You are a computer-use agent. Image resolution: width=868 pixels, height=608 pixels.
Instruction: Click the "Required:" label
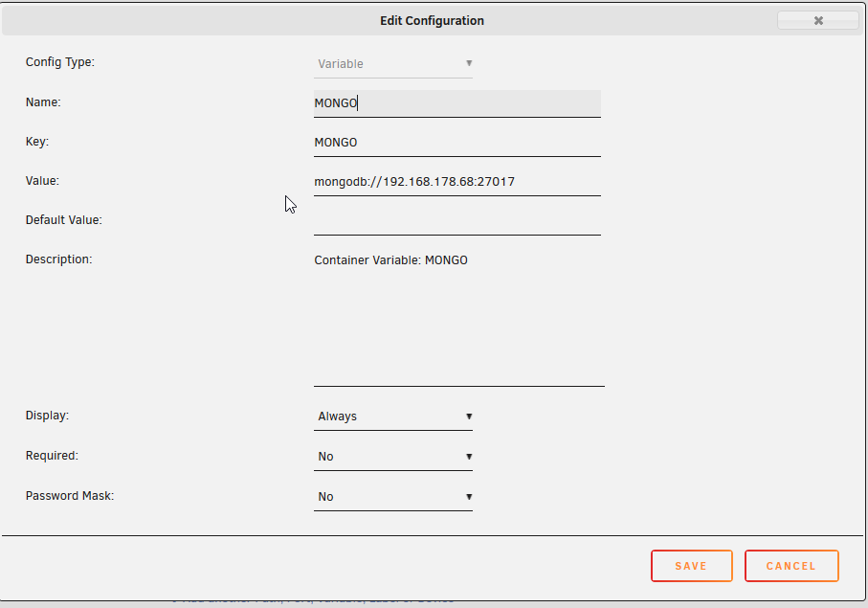pos(52,456)
